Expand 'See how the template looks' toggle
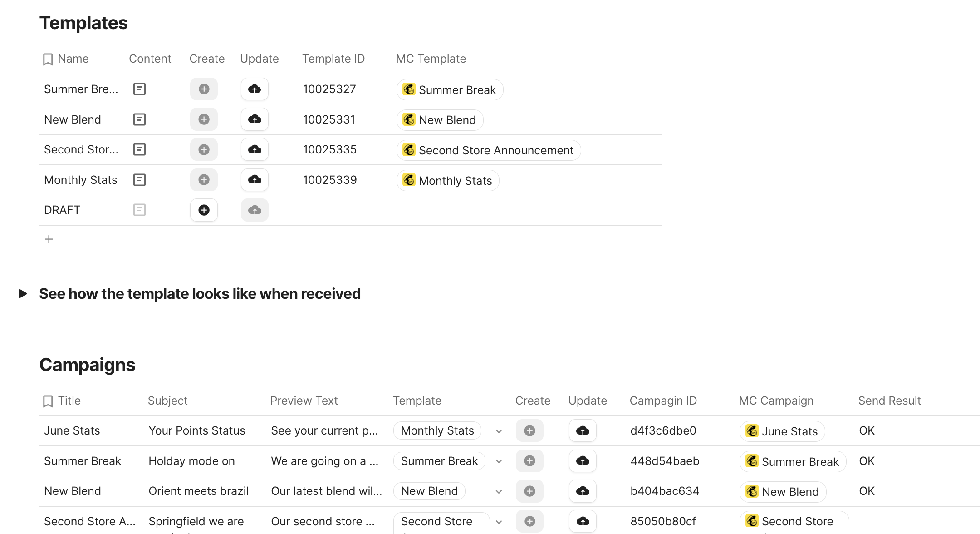Viewport: 980px width, 534px height. [23, 294]
